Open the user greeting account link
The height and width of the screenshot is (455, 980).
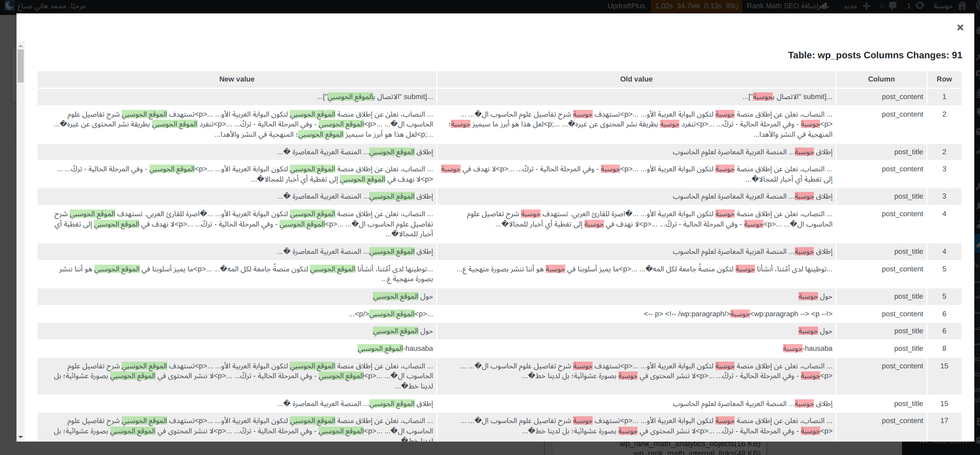(52, 6)
